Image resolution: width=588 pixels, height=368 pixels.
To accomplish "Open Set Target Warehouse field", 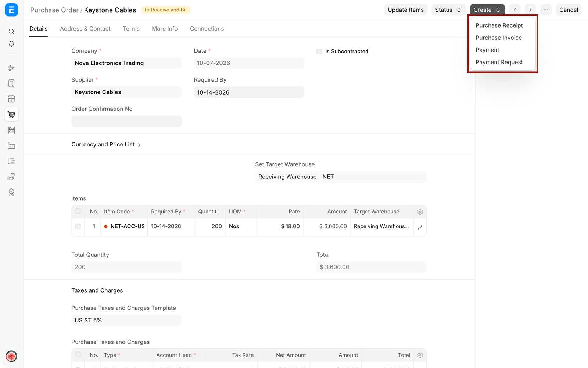I will (x=341, y=177).
